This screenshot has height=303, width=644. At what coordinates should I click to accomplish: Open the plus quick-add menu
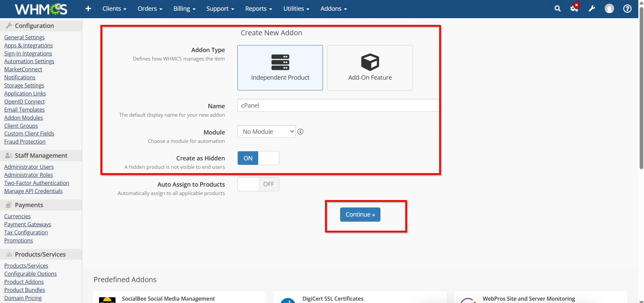coord(88,9)
